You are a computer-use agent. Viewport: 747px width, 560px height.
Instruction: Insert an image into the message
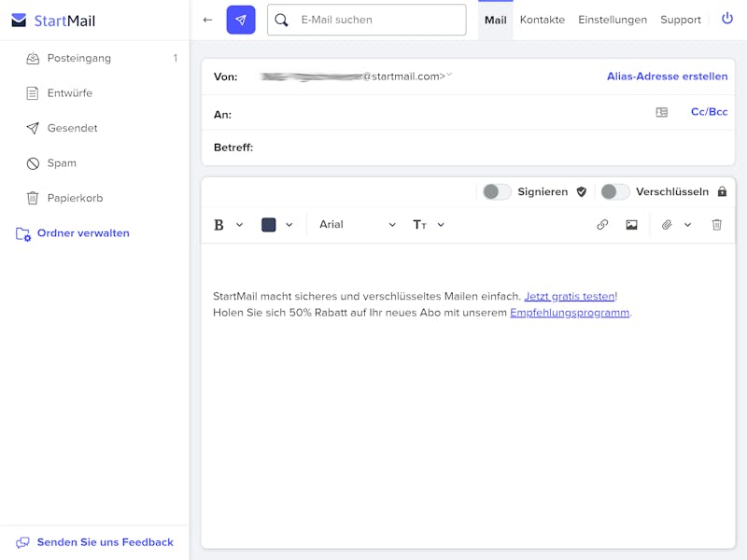(x=632, y=225)
